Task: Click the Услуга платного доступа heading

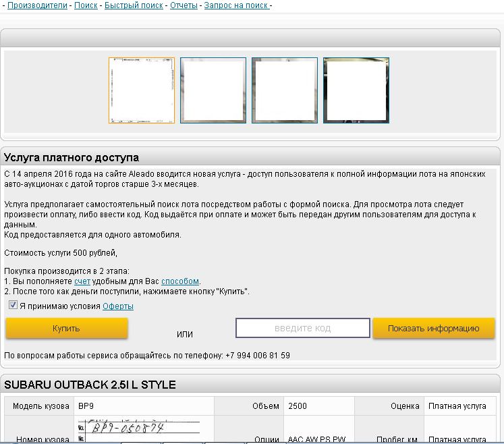Action: (72, 157)
